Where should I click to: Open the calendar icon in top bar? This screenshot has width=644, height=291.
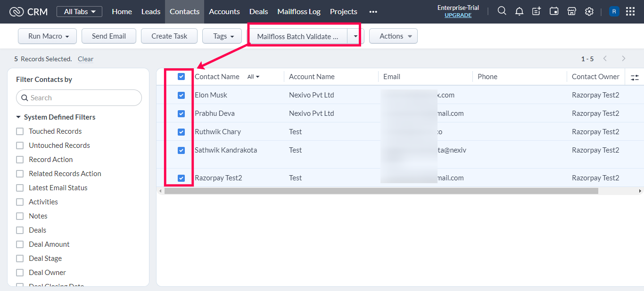(x=554, y=11)
